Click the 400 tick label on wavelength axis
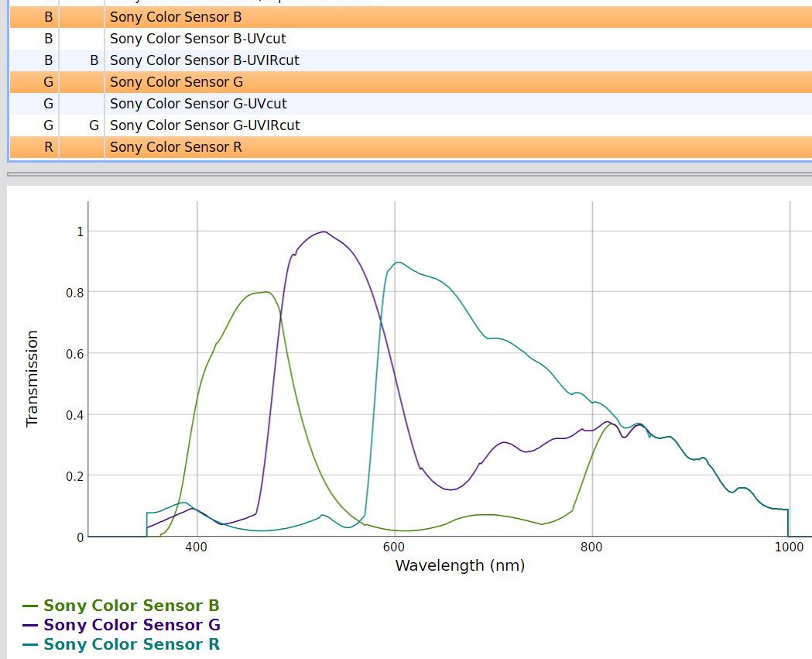The height and width of the screenshot is (659, 812). [x=196, y=547]
